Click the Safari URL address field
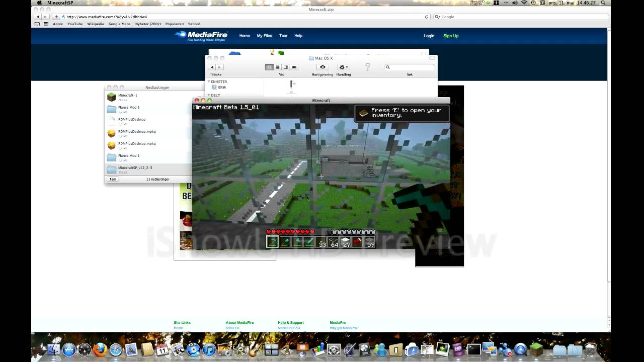 [x=242, y=17]
